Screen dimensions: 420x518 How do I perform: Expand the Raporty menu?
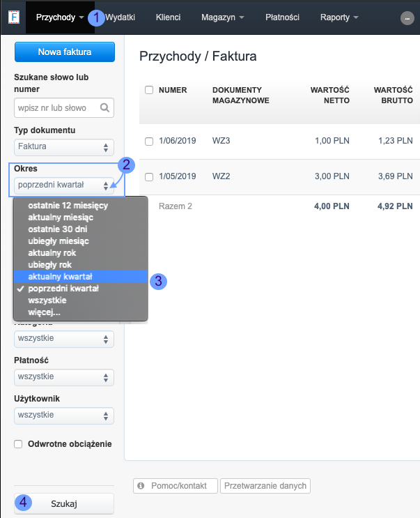pyautogui.click(x=339, y=17)
